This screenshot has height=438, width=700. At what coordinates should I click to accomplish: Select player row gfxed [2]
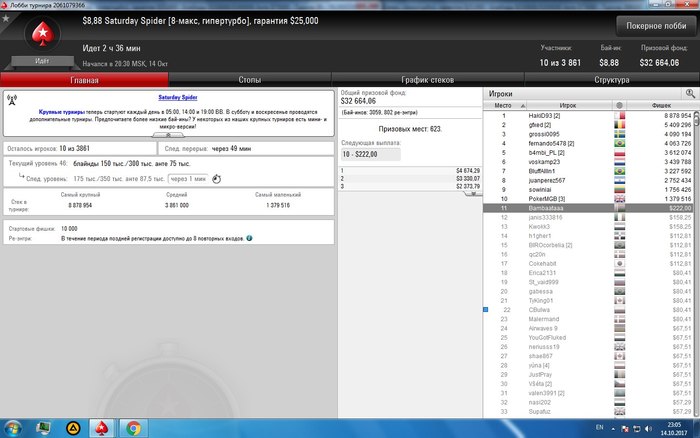(588, 125)
